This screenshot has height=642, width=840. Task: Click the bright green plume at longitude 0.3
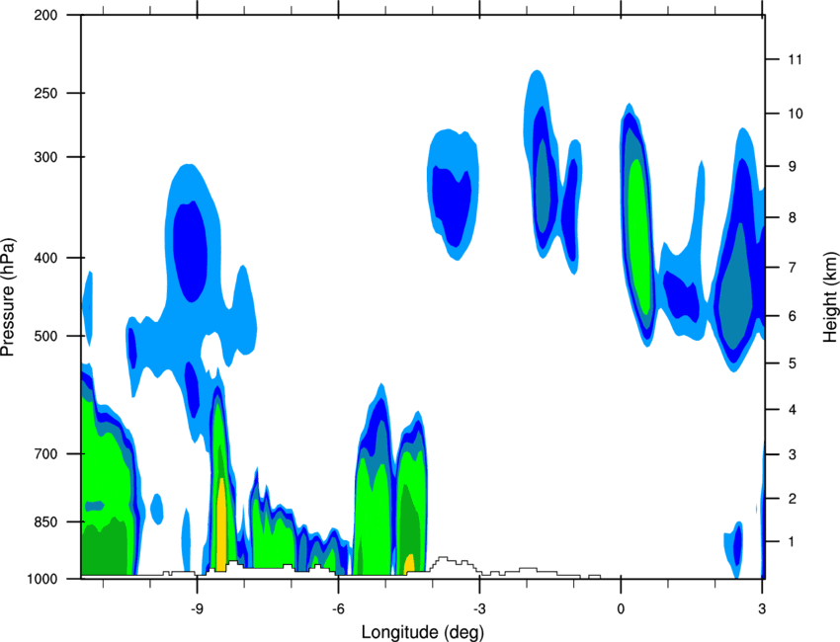click(639, 236)
